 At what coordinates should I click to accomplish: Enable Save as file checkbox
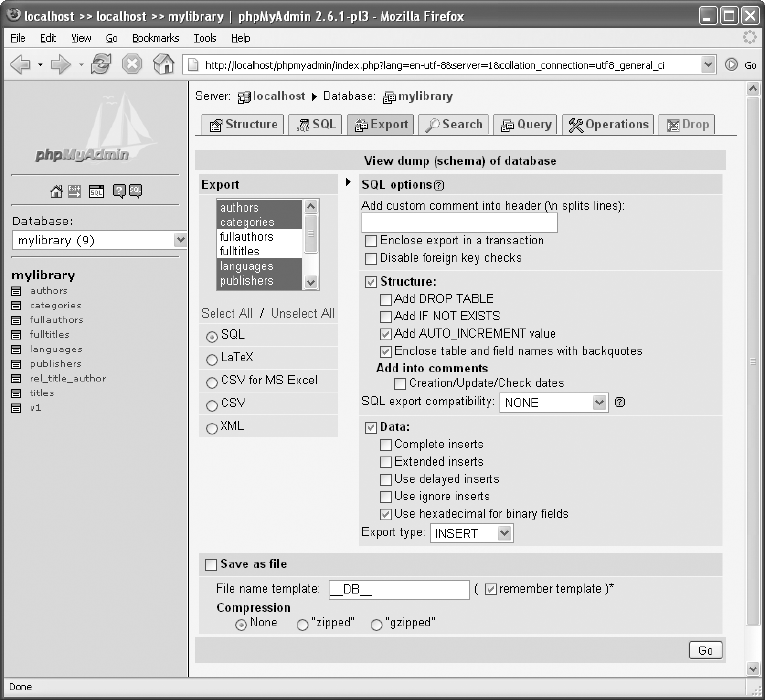coord(211,565)
